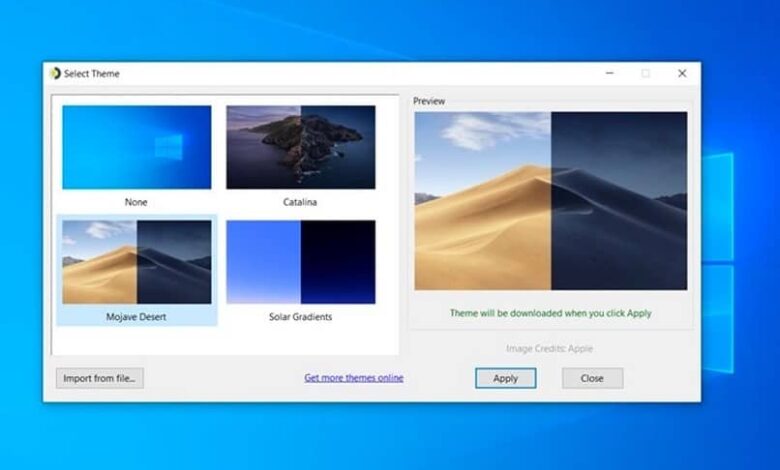
Task: Minimize the Select Theme window
Action: click(609, 73)
